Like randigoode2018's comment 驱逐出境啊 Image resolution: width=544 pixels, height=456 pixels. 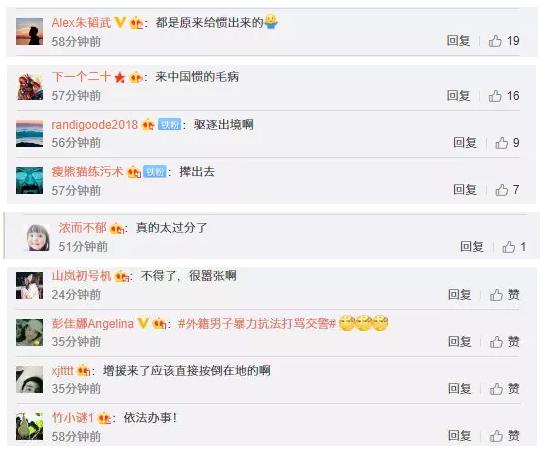(x=501, y=143)
